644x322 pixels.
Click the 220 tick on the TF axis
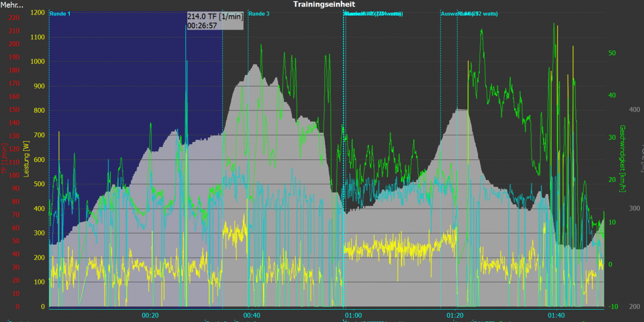coord(14,18)
